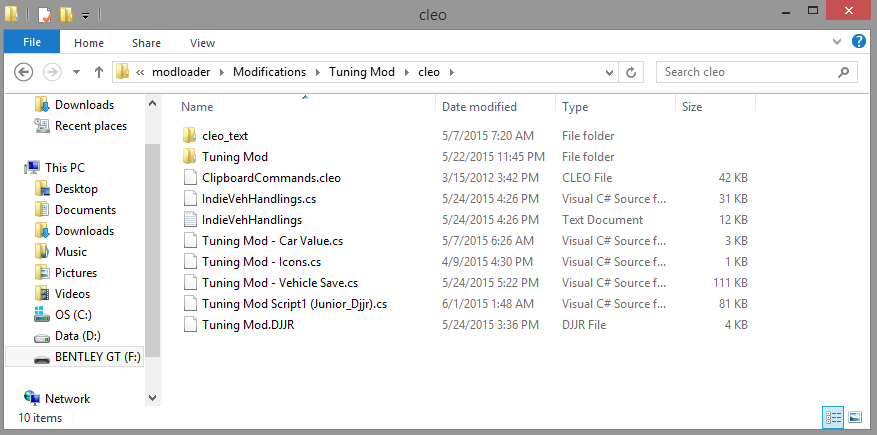This screenshot has width=877, height=435.
Task: Click the Properties icon in Quick Access Toolbar
Action: [x=44, y=15]
